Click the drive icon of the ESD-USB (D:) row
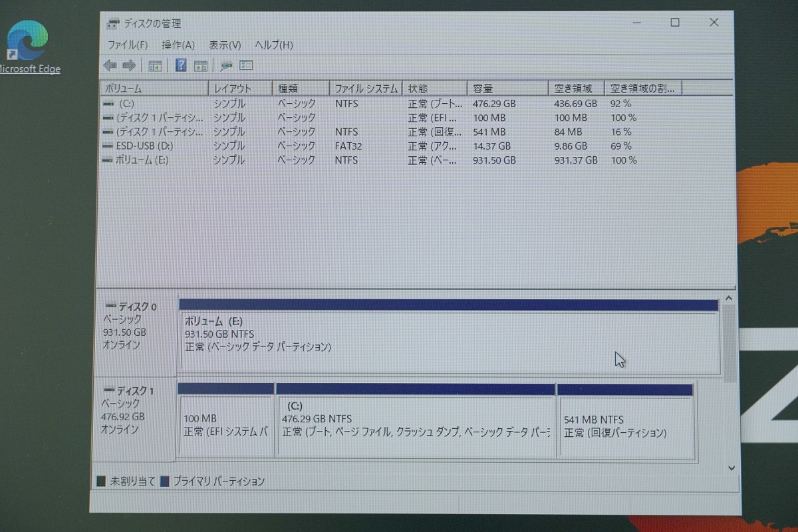This screenshot has height=532, width=798. (108, 146)
